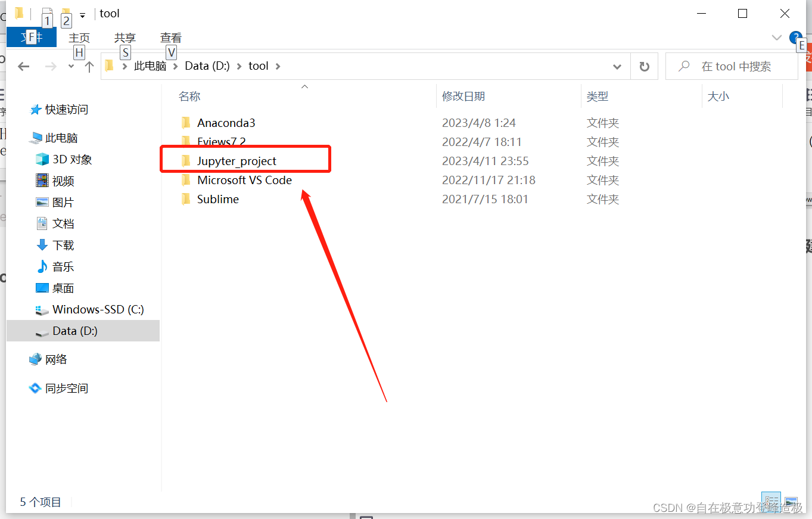This screenshot has width=812, height=519.
Task: Open 快速访问 in the navigation pane
Action: point(66,110)
